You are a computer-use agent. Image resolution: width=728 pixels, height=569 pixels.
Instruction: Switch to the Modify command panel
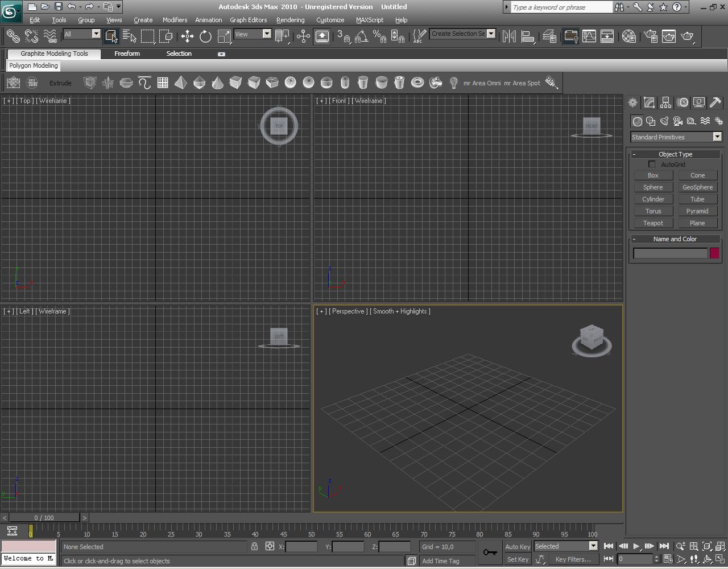click(648, 102)
